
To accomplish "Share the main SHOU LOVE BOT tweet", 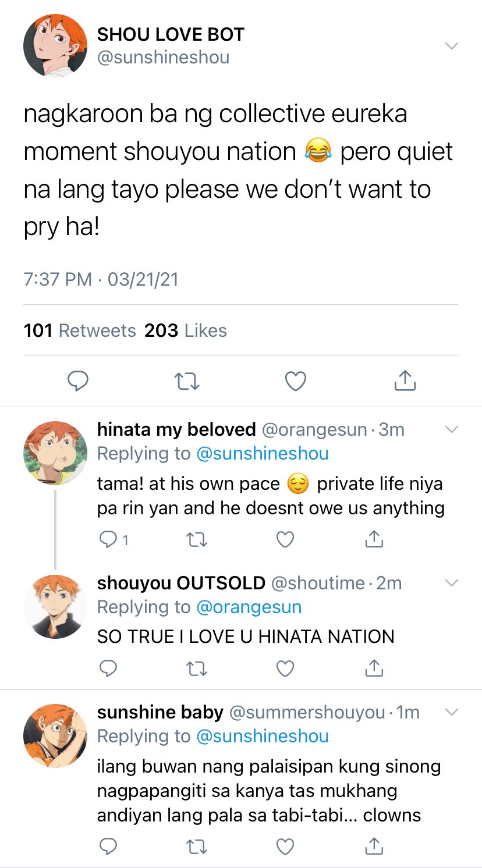I will pyautogui.click(x=405, y=380).
